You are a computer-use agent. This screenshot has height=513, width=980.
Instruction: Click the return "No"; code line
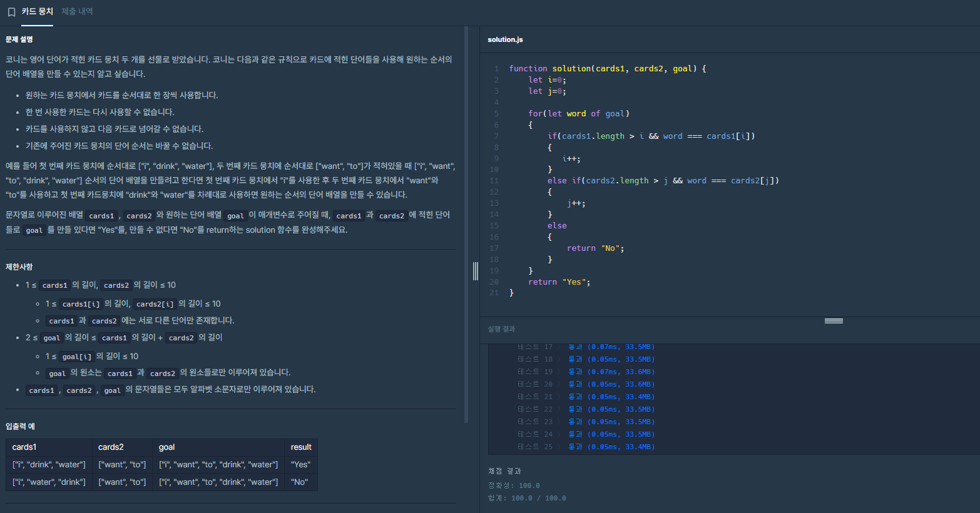click(596, 248)
